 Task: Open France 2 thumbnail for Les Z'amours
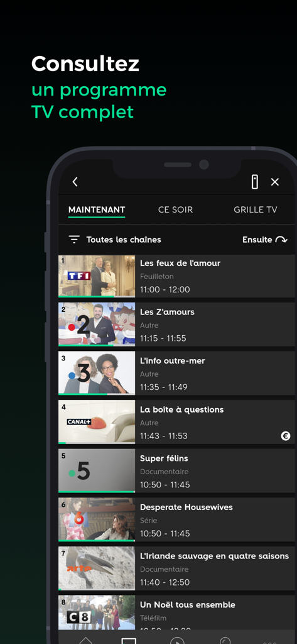coord(97,324)
